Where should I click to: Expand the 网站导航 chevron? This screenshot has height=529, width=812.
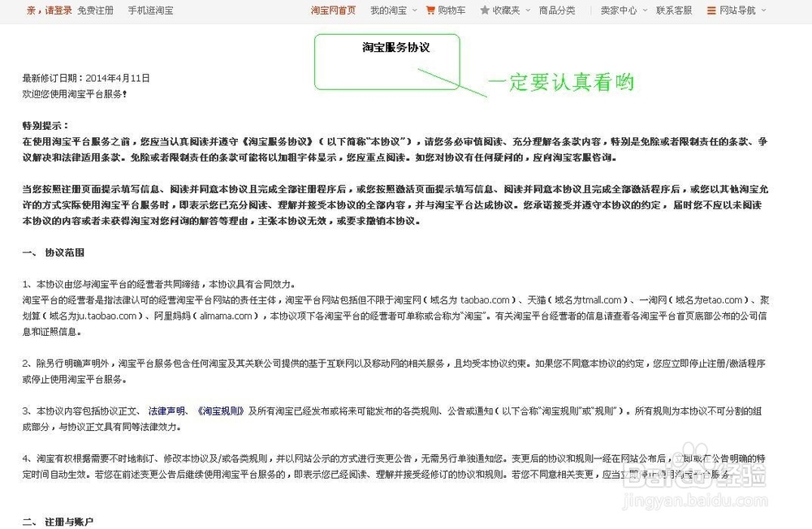(x=762, y=11)
